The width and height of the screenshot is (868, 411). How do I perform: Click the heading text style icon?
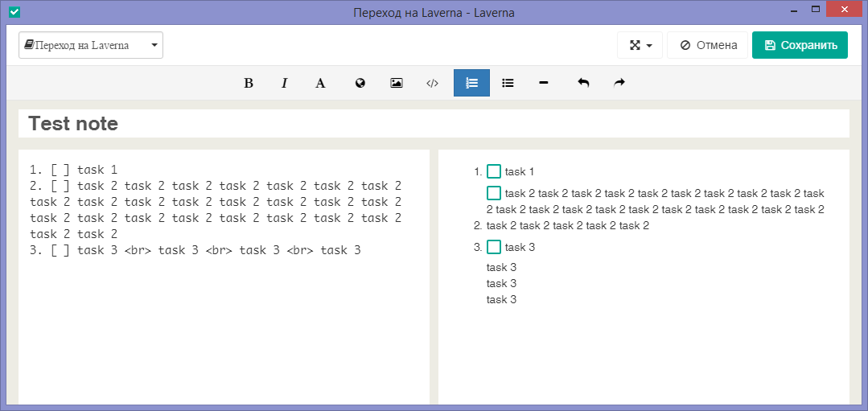320,83
